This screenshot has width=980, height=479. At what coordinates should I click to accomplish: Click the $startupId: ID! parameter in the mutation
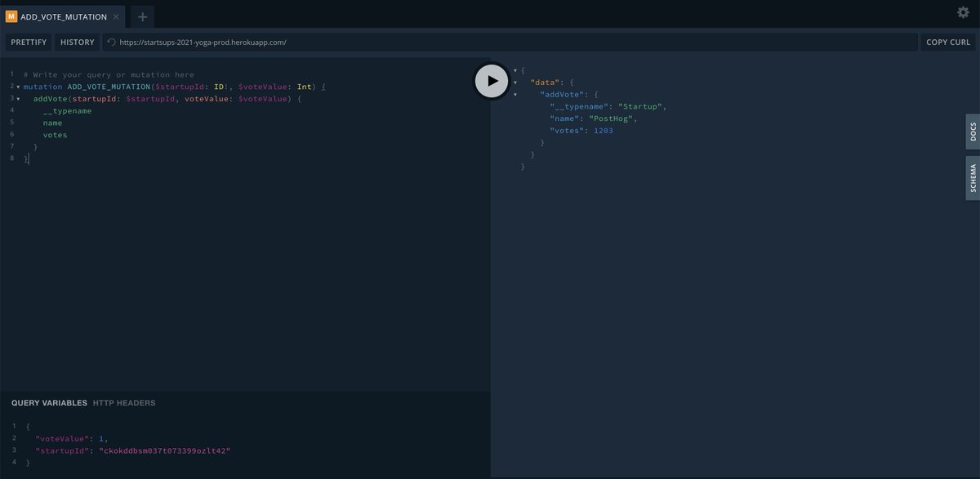(193, 87)
